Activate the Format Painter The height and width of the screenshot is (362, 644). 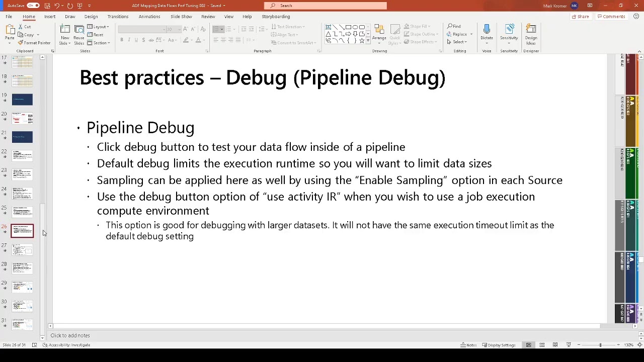point(34,43)
